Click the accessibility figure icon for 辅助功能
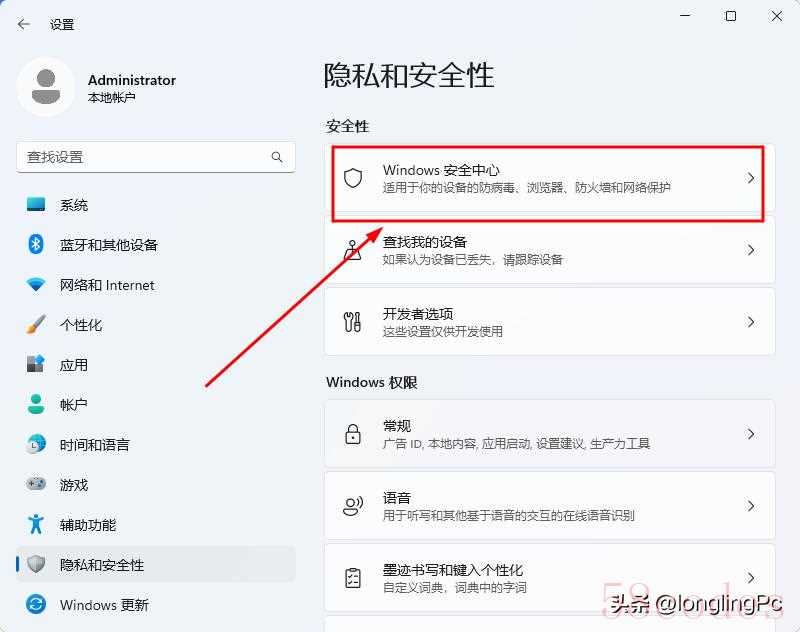The image size is (800, 632). 36,524
